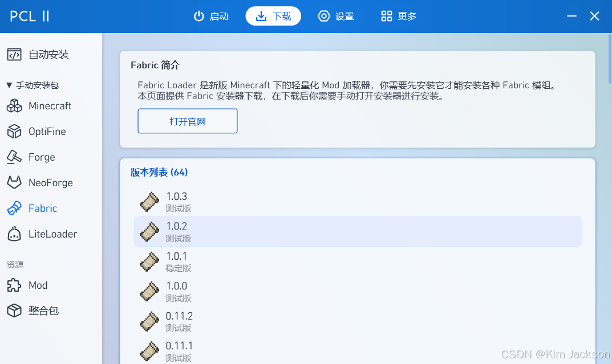Select Fabric version 0.11.1
The height and width of the screenshot is (364, 612).
(358, 351)
